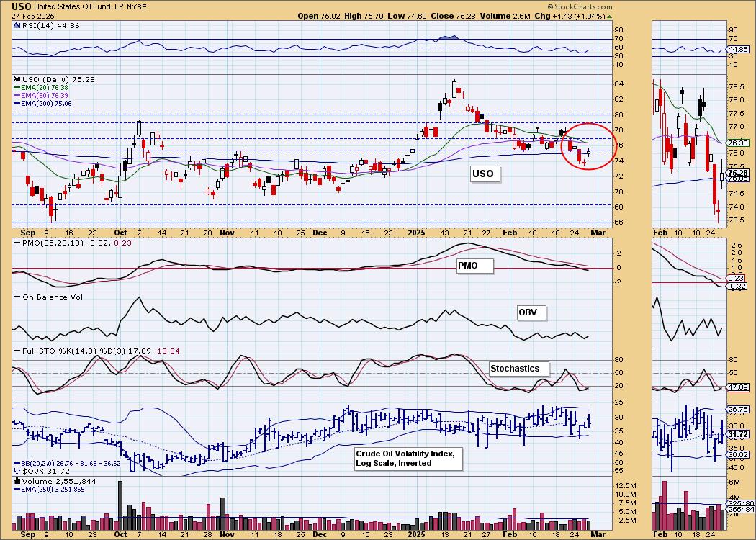Click the RSI indicator area-chart icon
The image size is (756, 540).
coord(17,26)
